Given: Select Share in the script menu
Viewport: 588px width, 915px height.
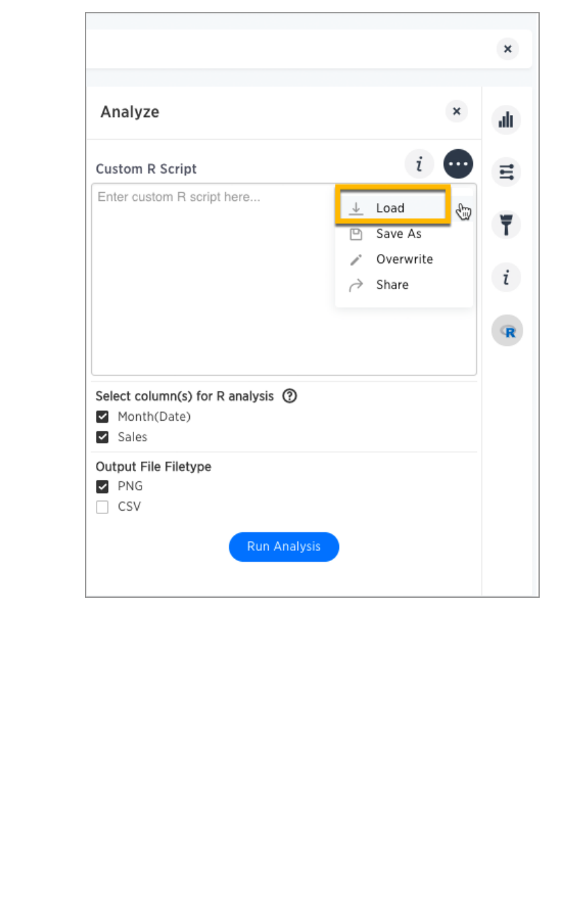Looking at the screenshot, I should point(392,285).
